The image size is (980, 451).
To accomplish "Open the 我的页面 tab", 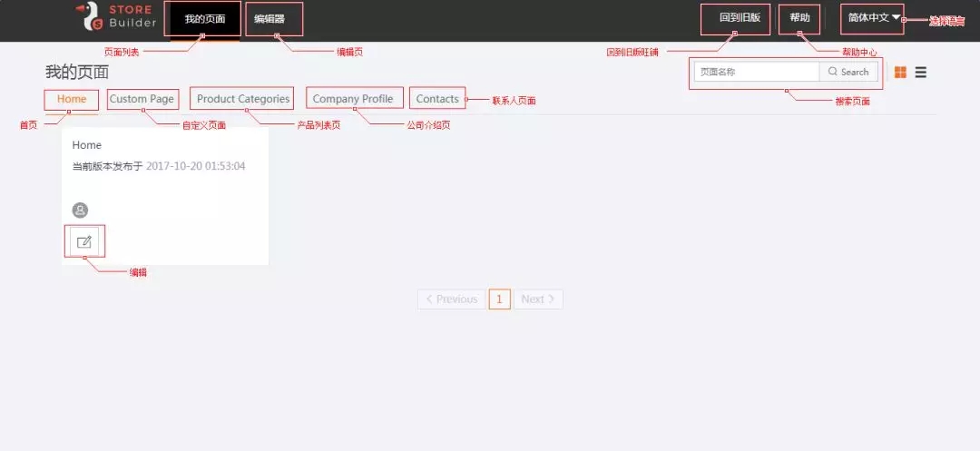I will 203,19.
